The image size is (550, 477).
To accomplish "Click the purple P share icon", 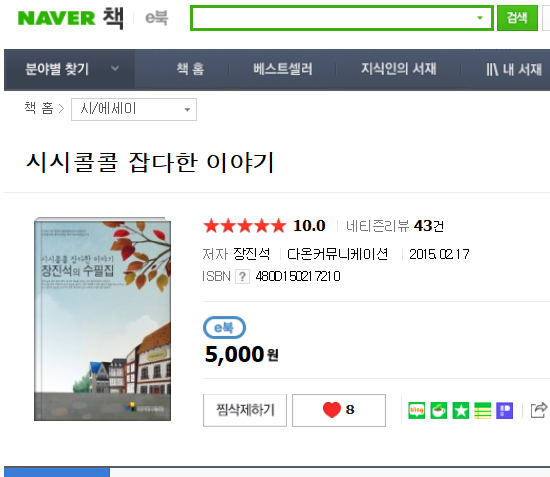I will pos(504,411).
